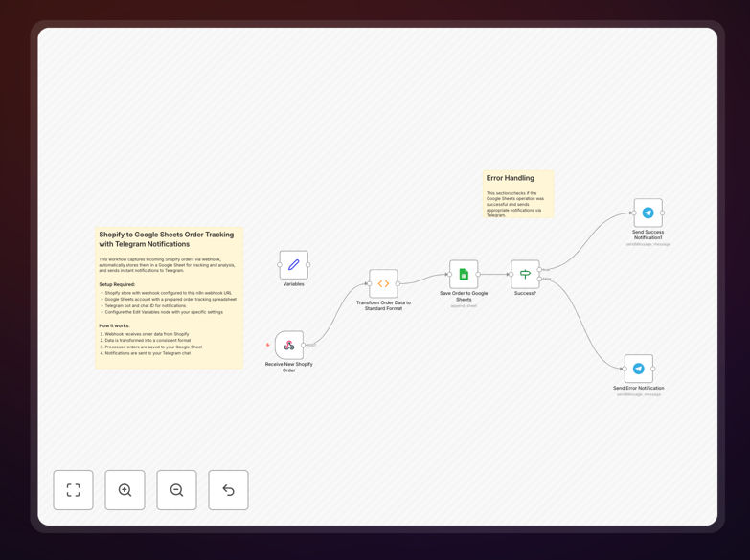Click the fit-to-view canvas button
Screen dimensions: 750x560
73,490
